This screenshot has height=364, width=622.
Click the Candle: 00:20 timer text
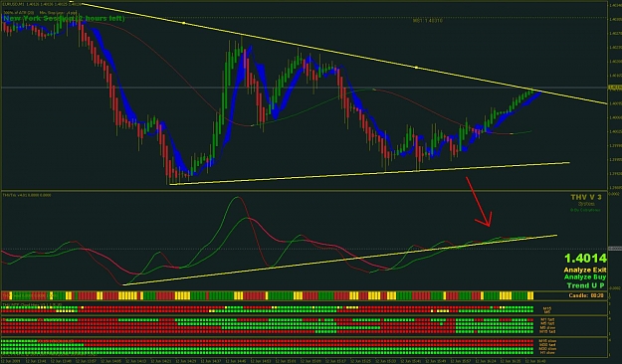tap(586, 295)
